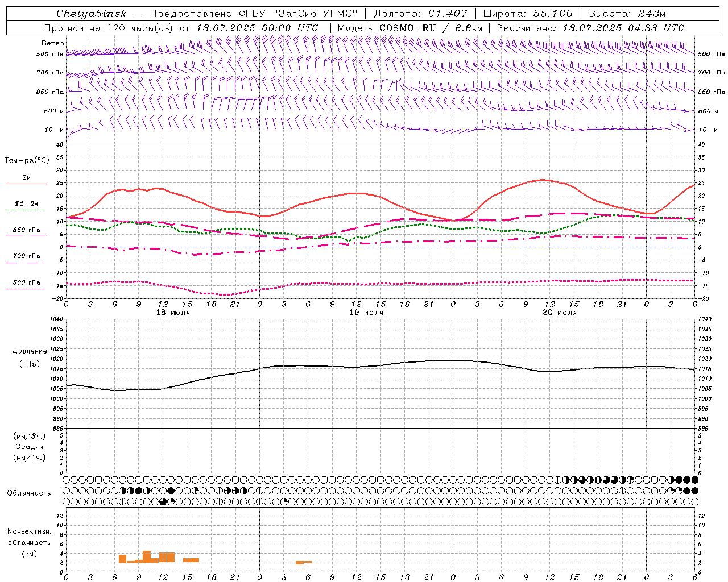Select the Долгота: 61.407 header value
Image resolution: width=728 pixels, height=582 pixels.
pos(421,14)
